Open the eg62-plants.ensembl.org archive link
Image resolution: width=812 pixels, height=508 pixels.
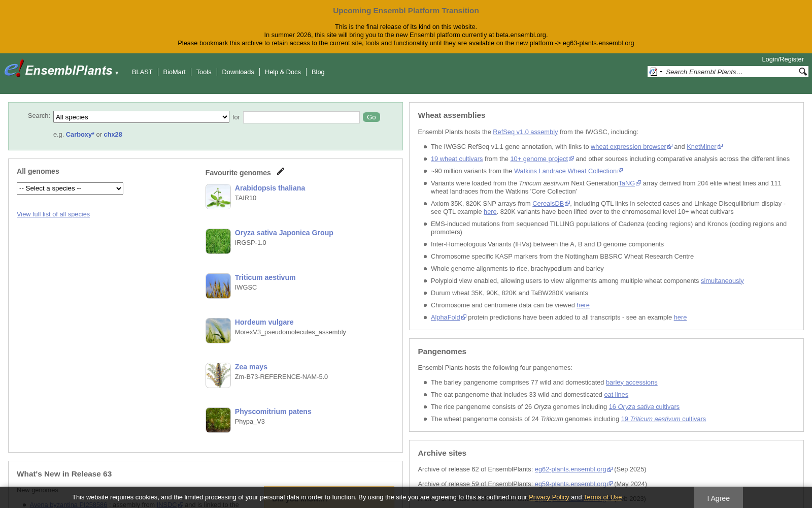point(573,469)
